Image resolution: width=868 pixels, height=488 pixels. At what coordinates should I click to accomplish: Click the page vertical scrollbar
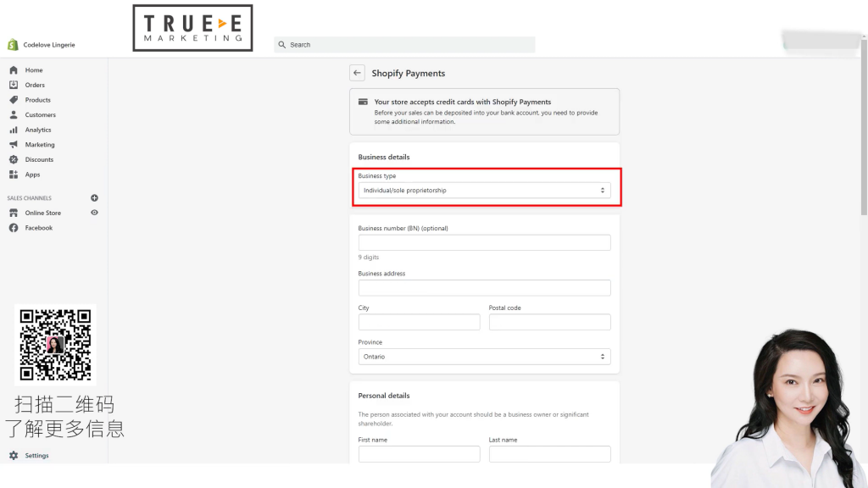pyautogui.click(x=864, y=127)
